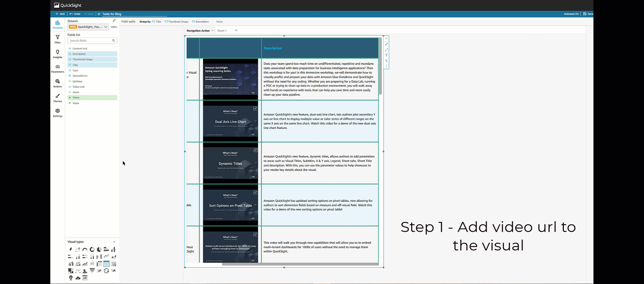The width and height of the screenshot is (644, 284).
Task: Click the Save button
Action: (588, 14)
